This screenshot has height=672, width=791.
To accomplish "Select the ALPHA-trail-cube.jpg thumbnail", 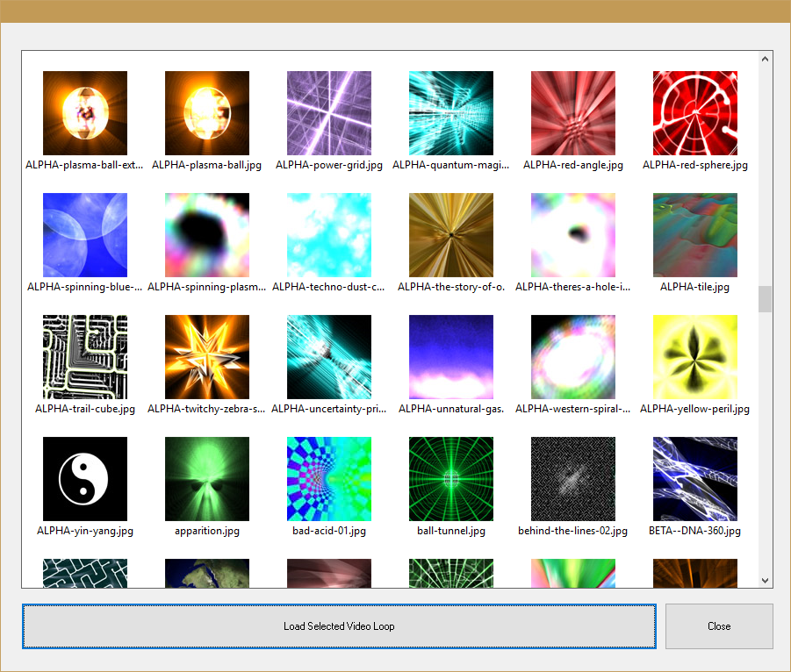I will 85,357.
